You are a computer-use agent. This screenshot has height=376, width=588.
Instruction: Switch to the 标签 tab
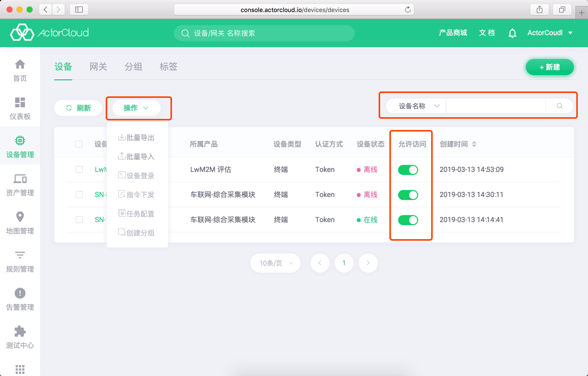point(169,67)
